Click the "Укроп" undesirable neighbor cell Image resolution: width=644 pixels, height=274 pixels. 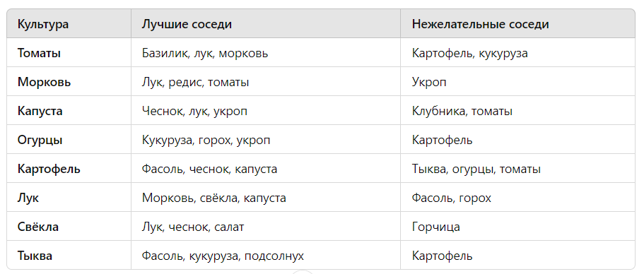(429, 82)
